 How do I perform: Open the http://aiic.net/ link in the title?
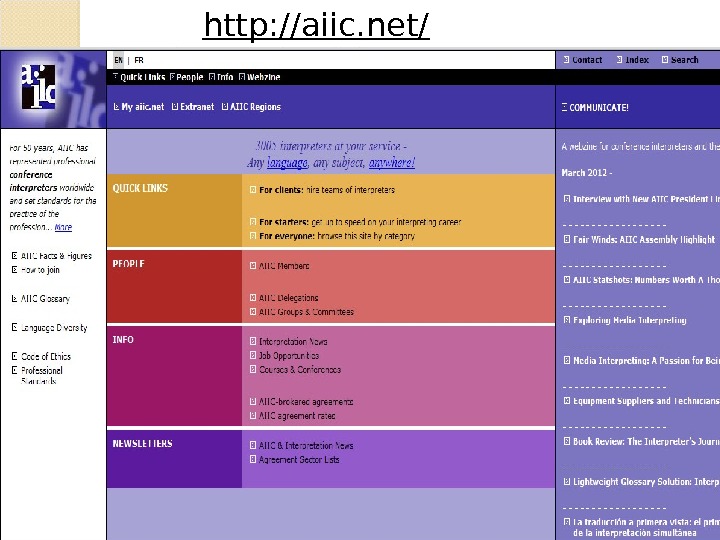point(316,25)
